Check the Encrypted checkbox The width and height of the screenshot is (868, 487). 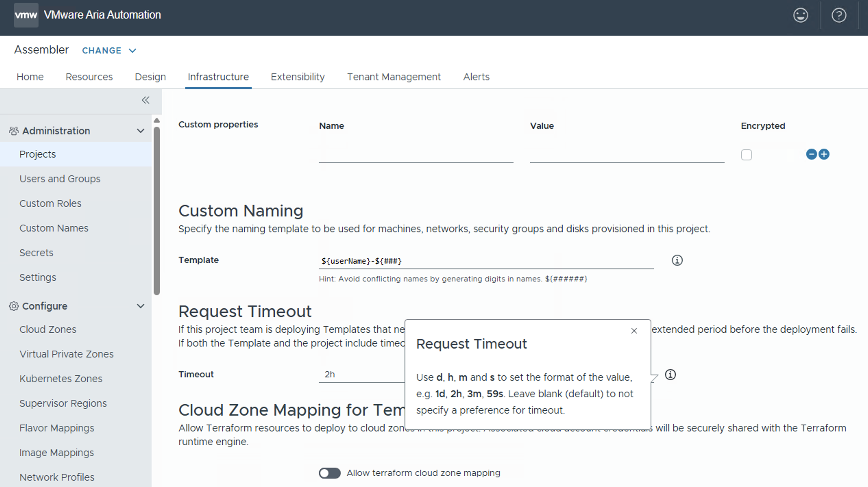coord(746,155)
